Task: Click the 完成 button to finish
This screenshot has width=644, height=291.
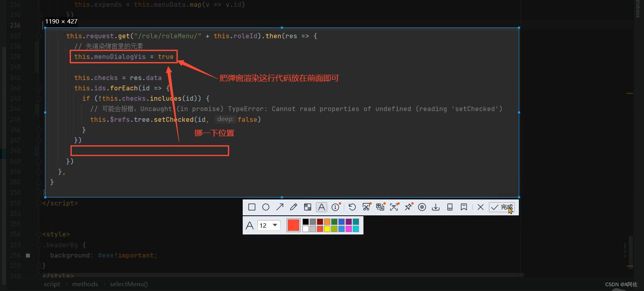Action: [502, 207]
